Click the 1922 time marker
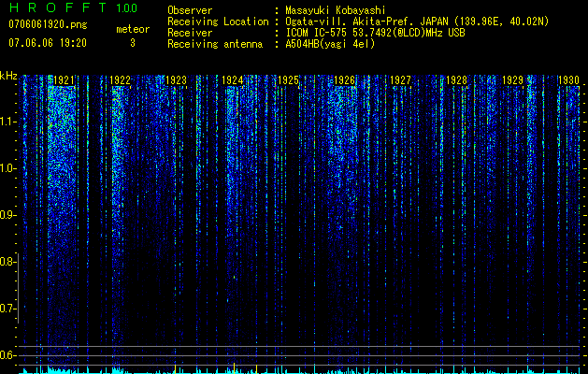This screenshot has height=374, width=588. pyautogui.click(x=120, y=80)
